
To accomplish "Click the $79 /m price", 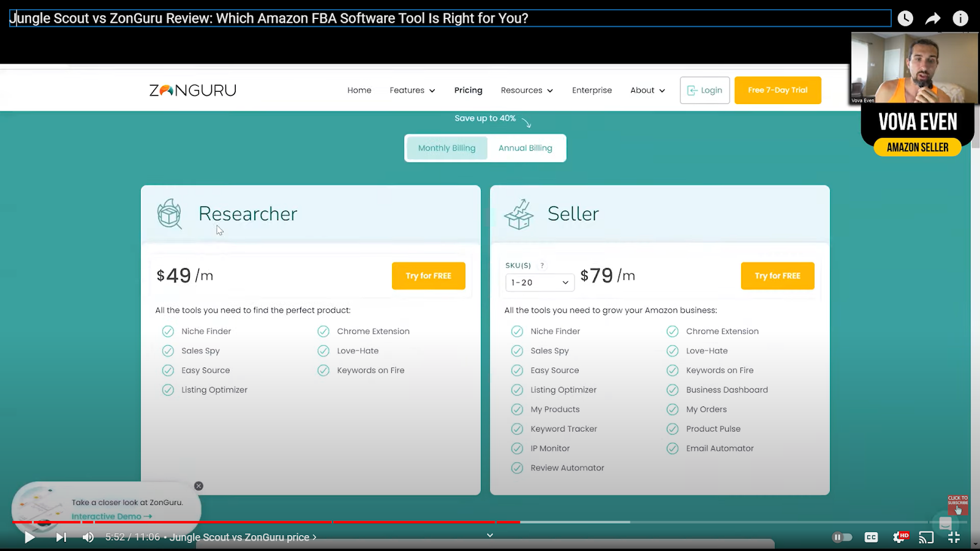I will (x=608, y=275).
